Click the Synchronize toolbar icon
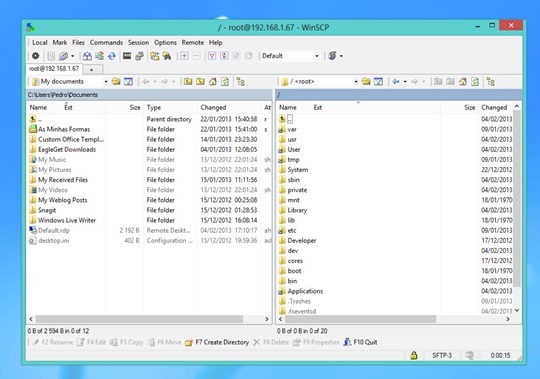 tap(112, 56)
